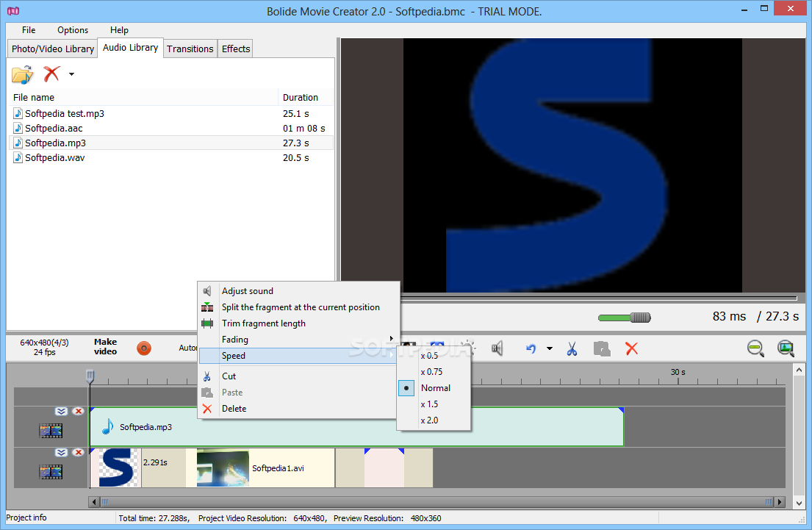Switch to Photo/Video Library tab
This screenshot has width=812, height=530.
(53, 49)
